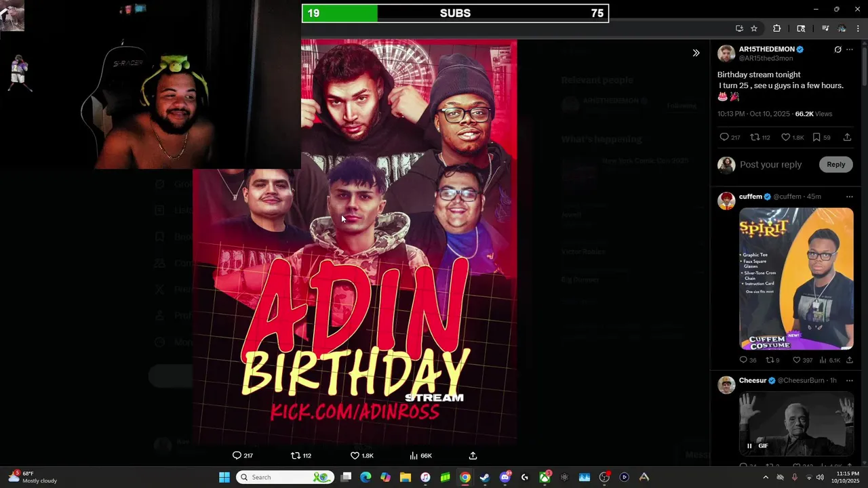Open File Explorer from the taskbar
Screen dimensions: 868x488
[406, 477]
